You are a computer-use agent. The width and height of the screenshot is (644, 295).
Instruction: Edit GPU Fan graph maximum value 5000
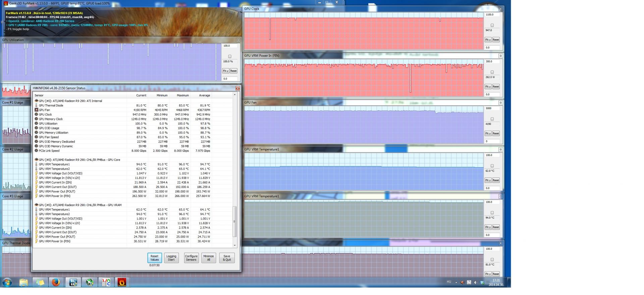[492, 108]
